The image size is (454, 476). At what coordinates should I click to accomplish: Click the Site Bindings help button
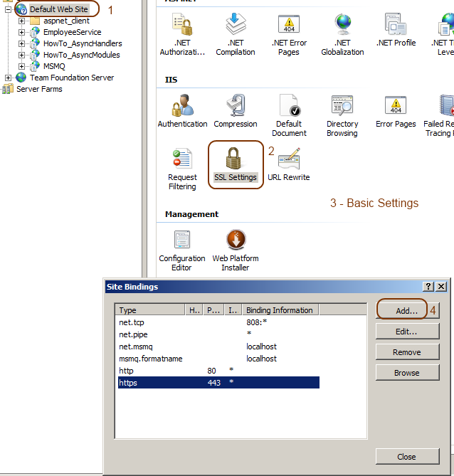(x=428, y=286)
